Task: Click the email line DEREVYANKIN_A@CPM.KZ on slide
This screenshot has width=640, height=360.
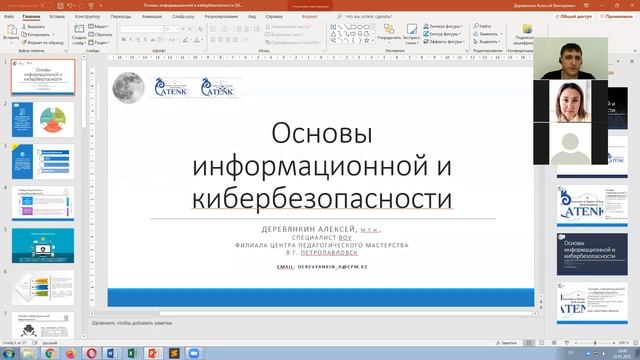Action: tap(322, 267)
